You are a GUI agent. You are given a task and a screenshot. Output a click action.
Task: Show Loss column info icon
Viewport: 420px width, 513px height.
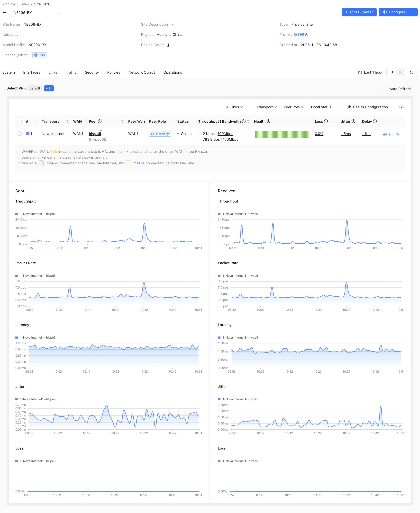[326, 121]
